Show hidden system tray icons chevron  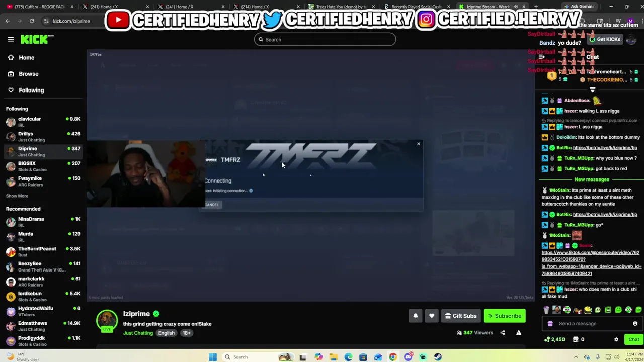click(576, 357)
